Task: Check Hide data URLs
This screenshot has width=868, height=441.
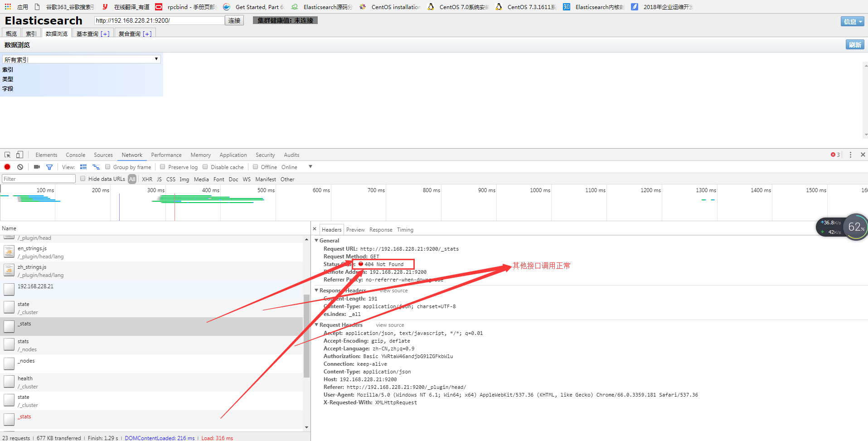Action: 83,179
